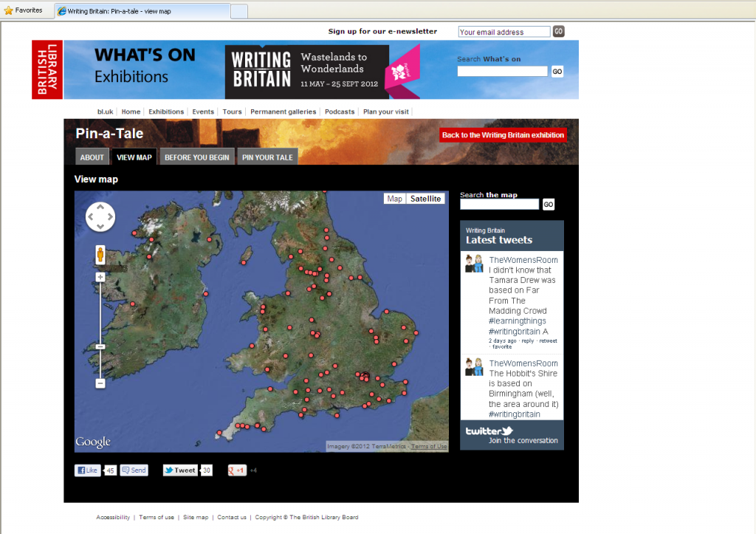Click second TheWomensRoom avatar beside Hobbit tweet
This screenshot has height=534, width=756.
coord(474,367)
